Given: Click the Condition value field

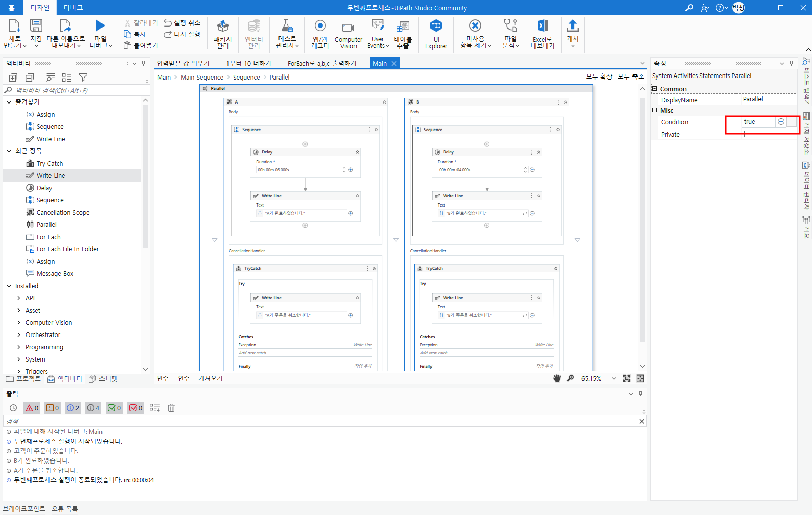Looking at the screenshot, I should 758,122.
